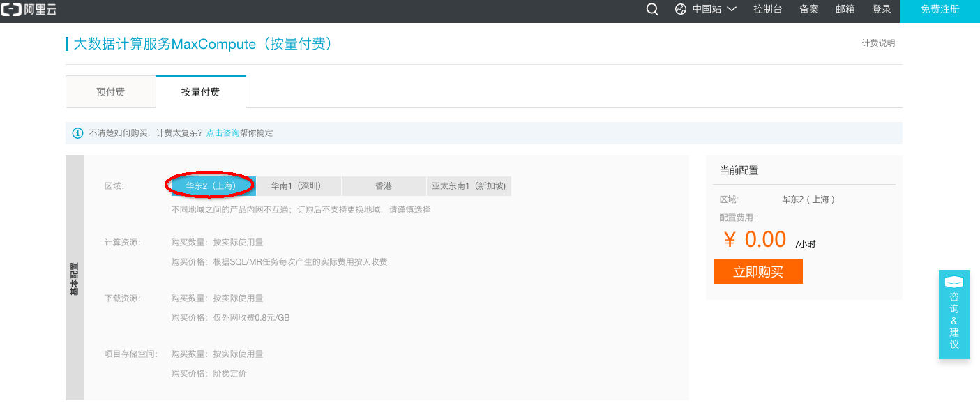Click the 下载资源 label
This screenshot has width=980, height=410.
pyautogui.click(x=123, y=298)
